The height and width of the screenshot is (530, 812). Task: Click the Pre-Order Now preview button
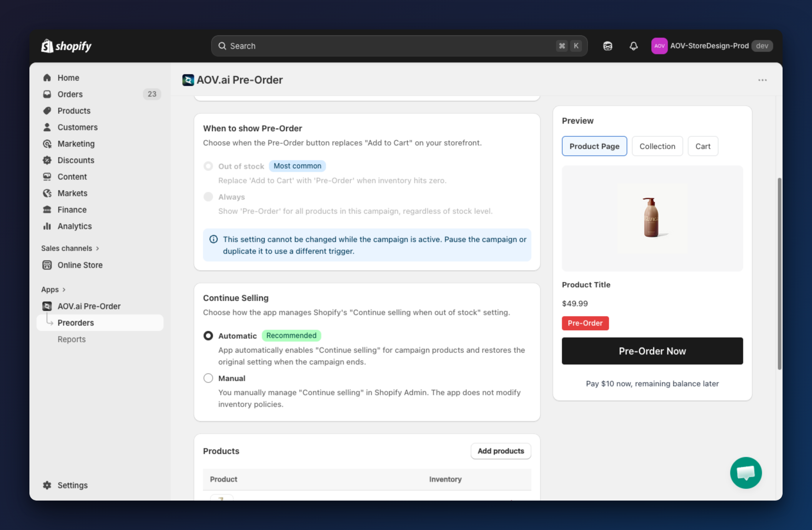pyautogui.click(x=652, y=351)
